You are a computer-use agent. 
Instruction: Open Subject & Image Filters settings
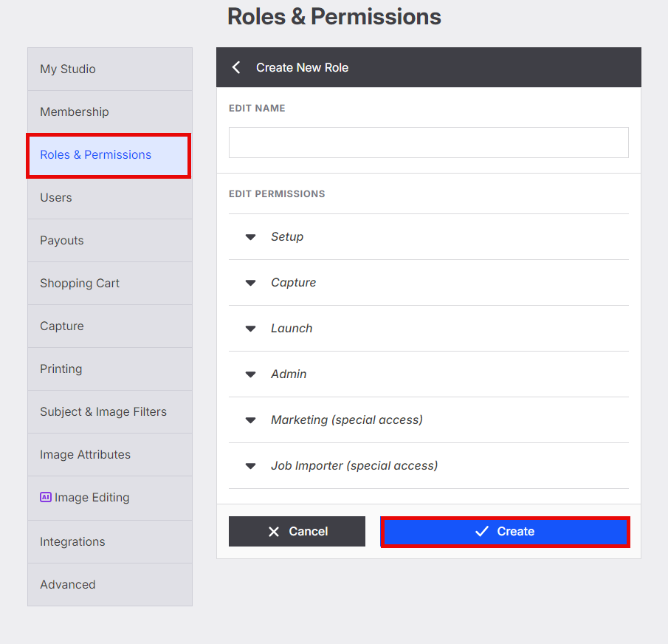(110, 411)
